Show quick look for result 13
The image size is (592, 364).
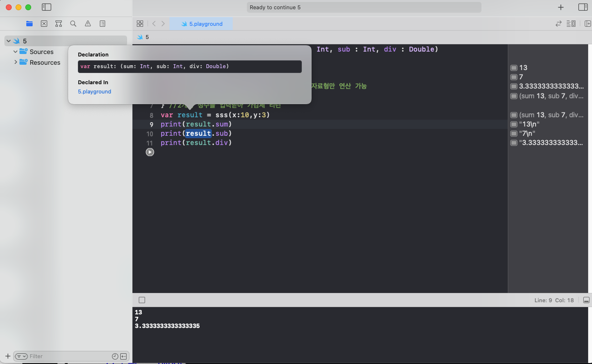(513, 68)
